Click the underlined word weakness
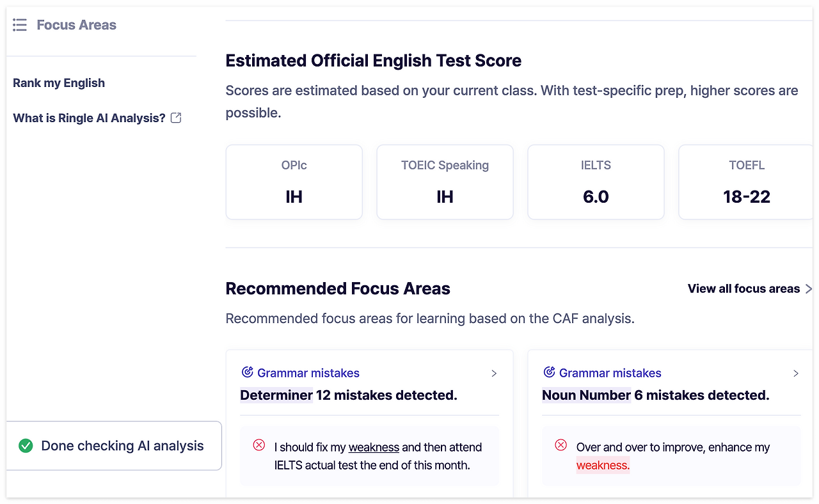This screenshot has width=819, height=504. pyautogui.click(x=374, y=447)
